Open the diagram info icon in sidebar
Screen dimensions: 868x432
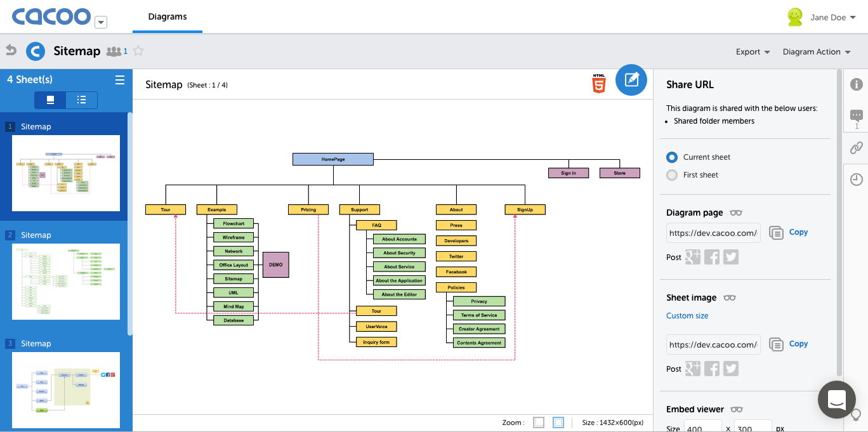point(857,84)
